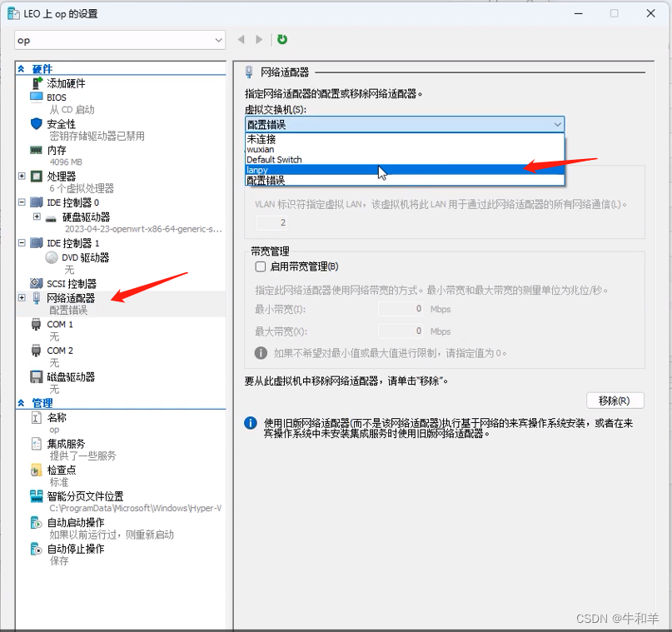672x632 pixels.
Task: Select the IDE 控制器 1 icon
Action: point(37,243)
